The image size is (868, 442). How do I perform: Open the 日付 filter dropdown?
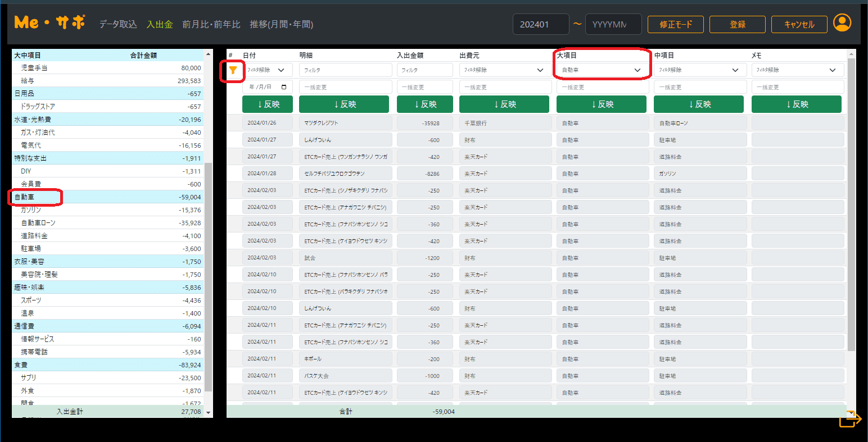tap(267, 70)
